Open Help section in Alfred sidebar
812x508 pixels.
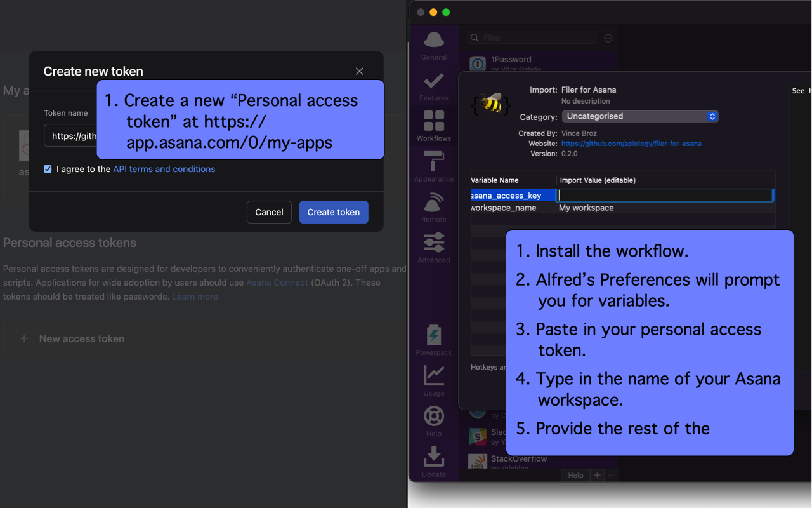coord(434,422)
